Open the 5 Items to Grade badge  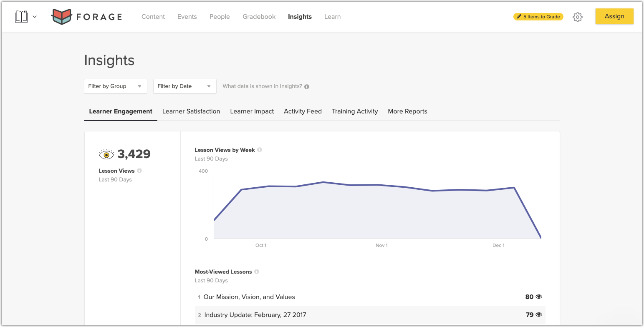[538, 17]
